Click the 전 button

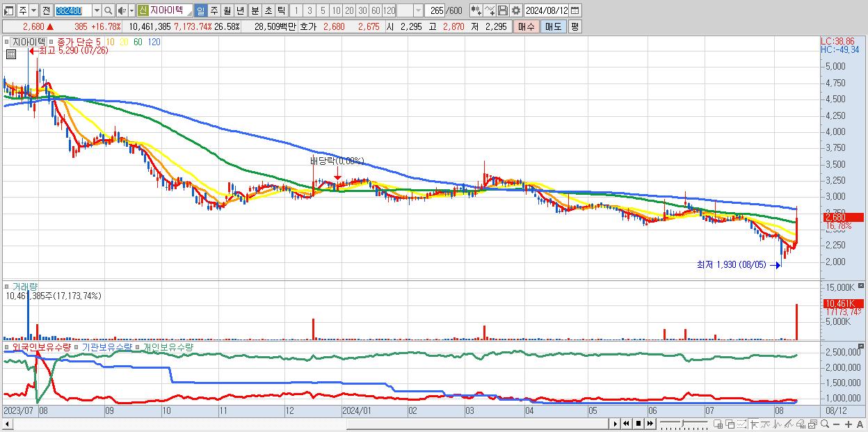(47, 10)
